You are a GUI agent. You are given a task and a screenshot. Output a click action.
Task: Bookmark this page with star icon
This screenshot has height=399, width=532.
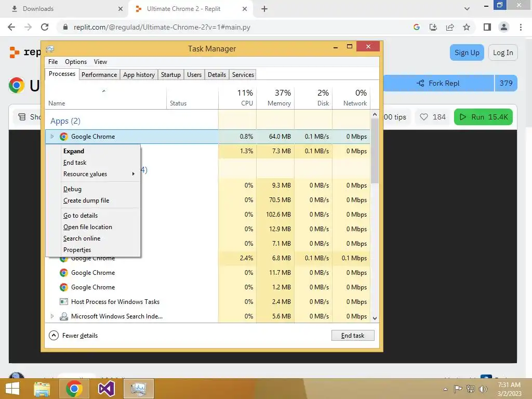(467, 27)
